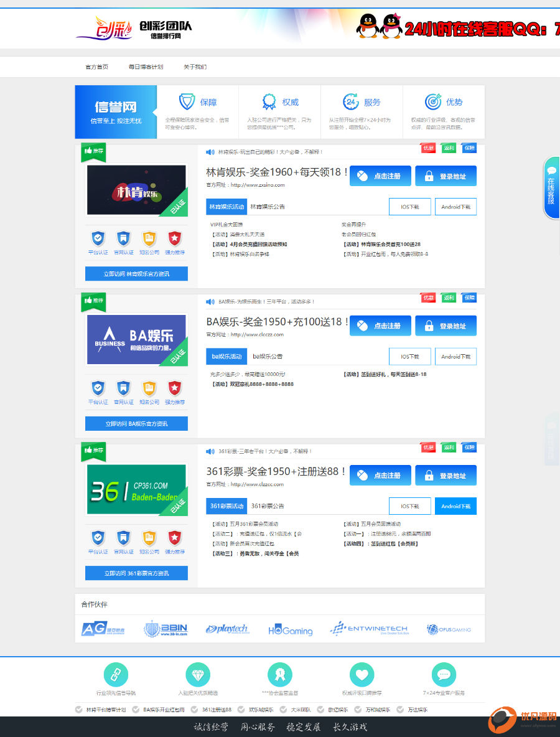
Task: Click 点击注册 button for BA娱乐
Action: coord(381,326)
